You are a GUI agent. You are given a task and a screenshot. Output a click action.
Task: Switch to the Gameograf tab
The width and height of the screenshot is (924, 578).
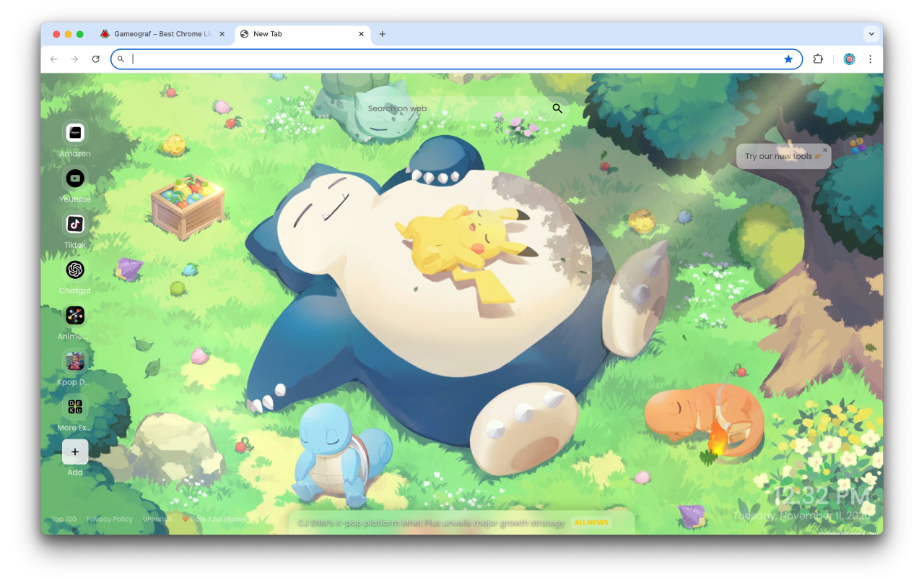[162, 34]
